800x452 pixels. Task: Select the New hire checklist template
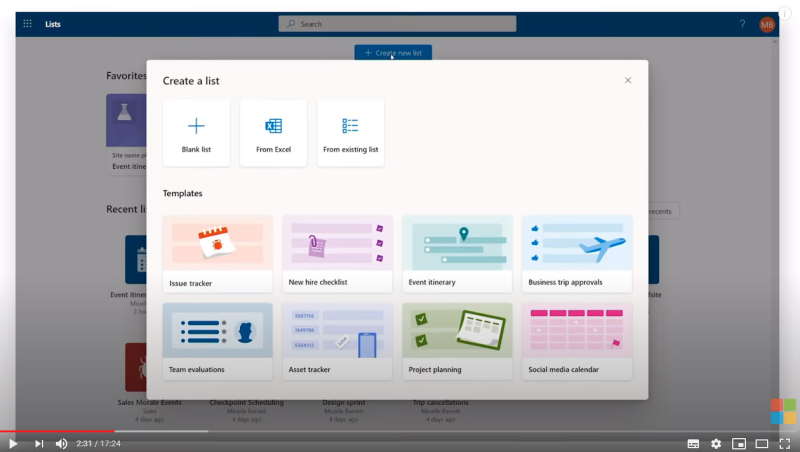tap(337, 254)
